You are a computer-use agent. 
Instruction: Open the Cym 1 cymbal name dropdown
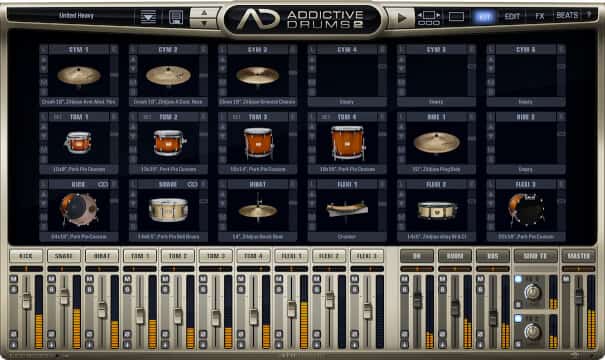[79, 102]
